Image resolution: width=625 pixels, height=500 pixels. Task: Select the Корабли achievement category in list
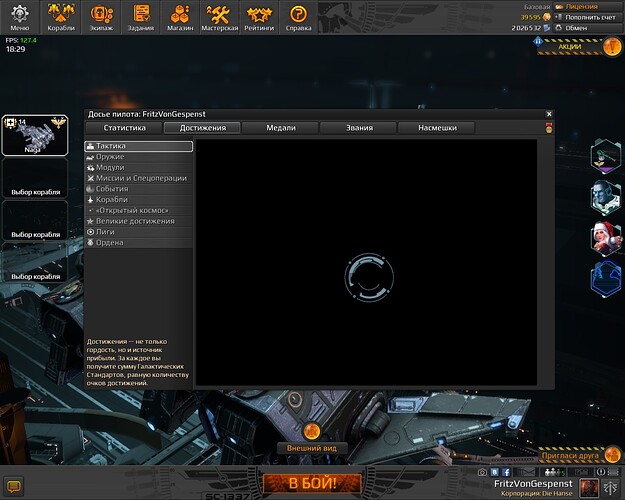click(139, 200)
